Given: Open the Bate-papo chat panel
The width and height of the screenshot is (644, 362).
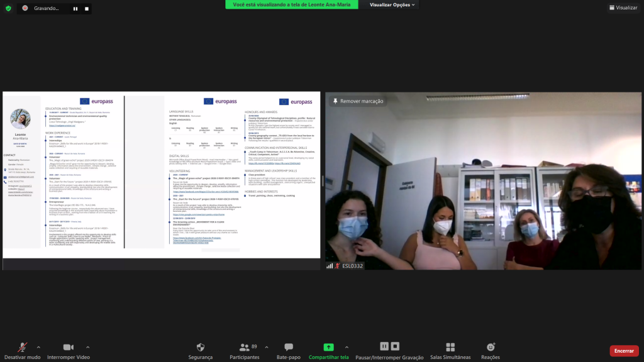Looking at the screenshot, I should (x=289, y=351).
